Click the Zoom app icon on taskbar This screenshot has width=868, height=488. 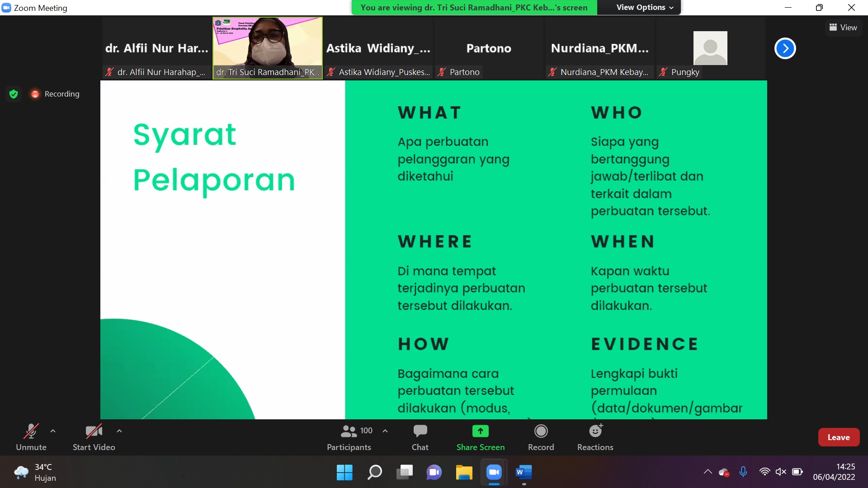(x=494, y=472)
